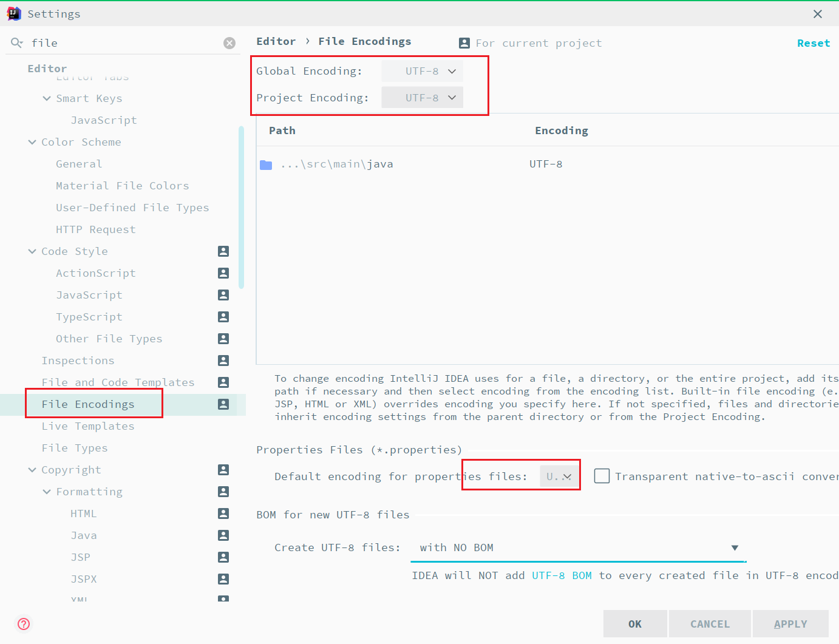Click Editor in the breadcrumb

(x=276, y=41)
